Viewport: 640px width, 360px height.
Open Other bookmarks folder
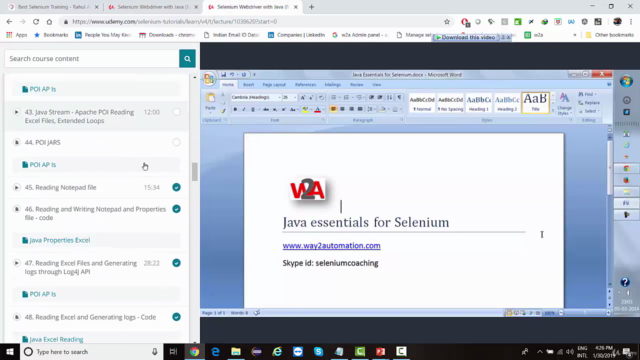610,35
